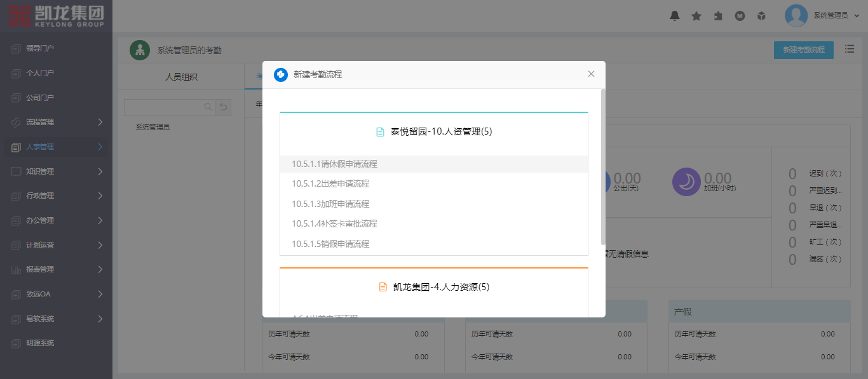
Task: Expand the 流程管理 sidebar menu
Action: point(56,122)
